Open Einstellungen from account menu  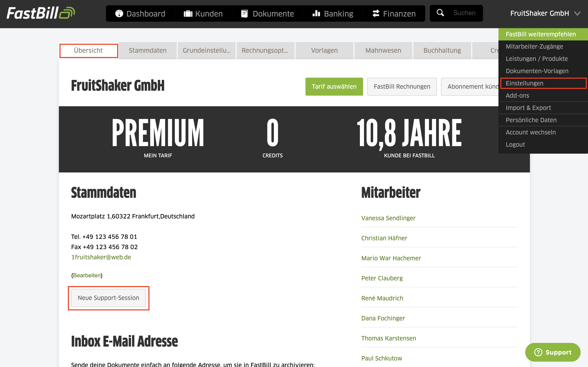click(543, 83)
